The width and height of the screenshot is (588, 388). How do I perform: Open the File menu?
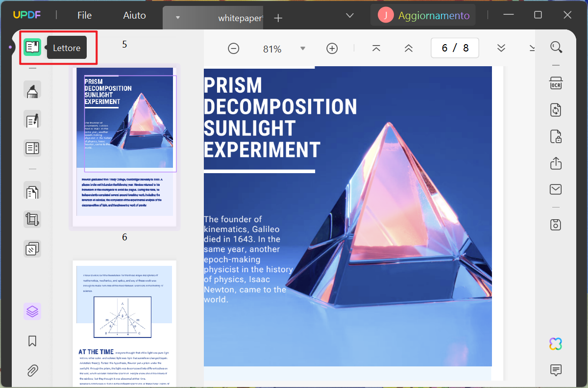tap(84, 15)
